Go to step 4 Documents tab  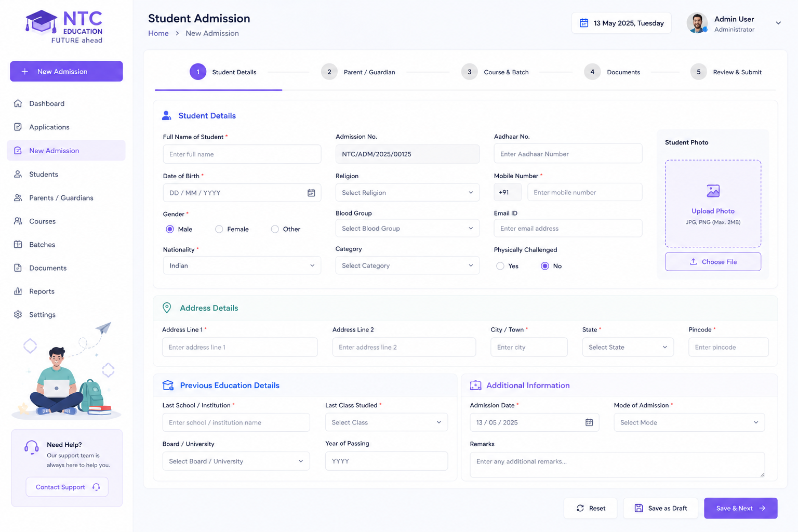(x=612, y=72)
